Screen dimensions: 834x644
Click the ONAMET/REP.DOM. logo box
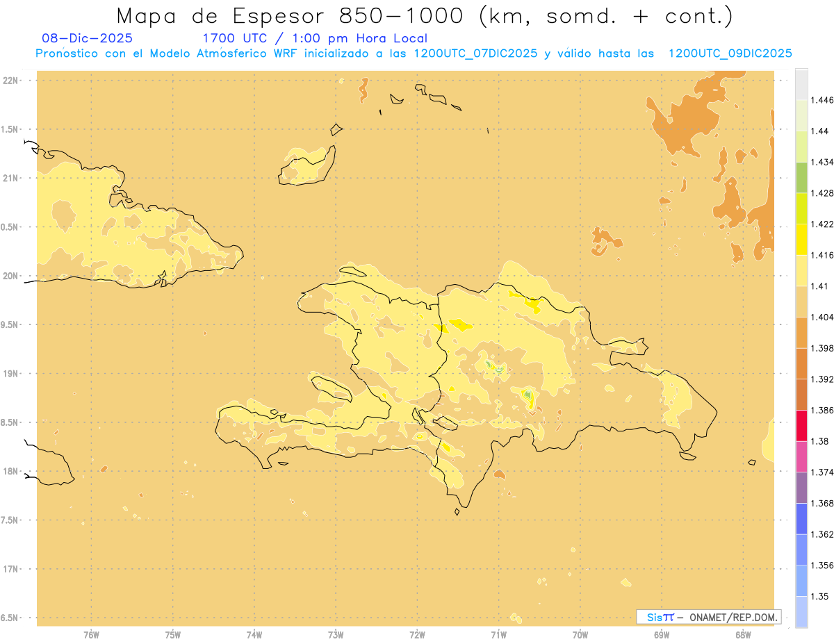click(708, 617)
